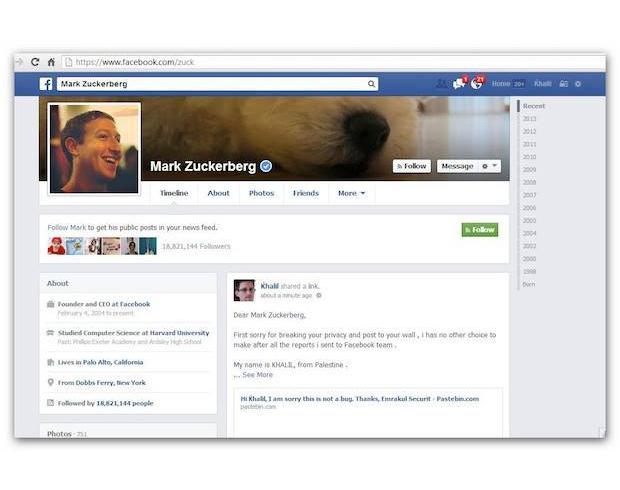Click the Founder and CEO at Facebook link

coord(104,304)
